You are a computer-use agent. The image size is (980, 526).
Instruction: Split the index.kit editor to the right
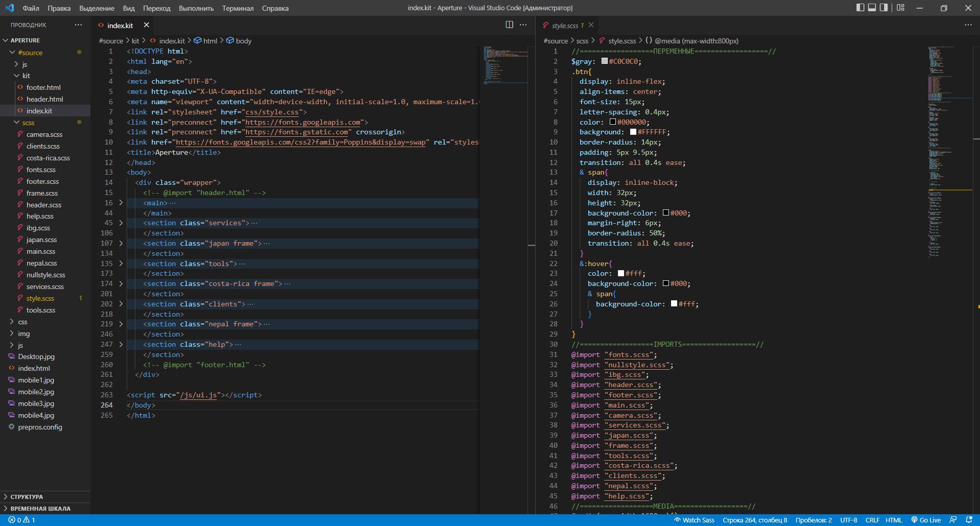[509, 25]
